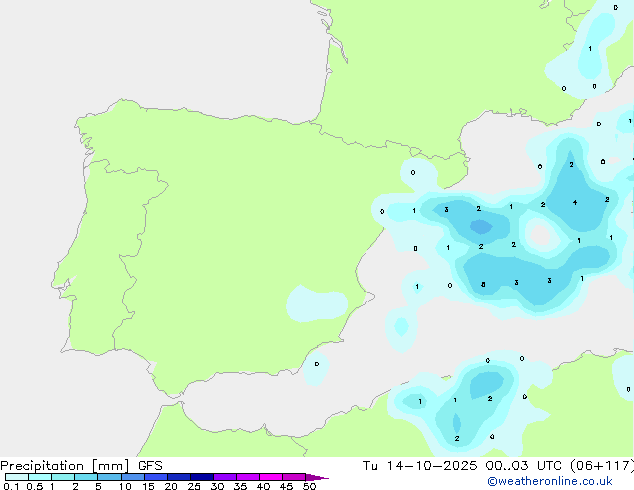Click the '00..03 UTC' time range text

pos(524,466)
